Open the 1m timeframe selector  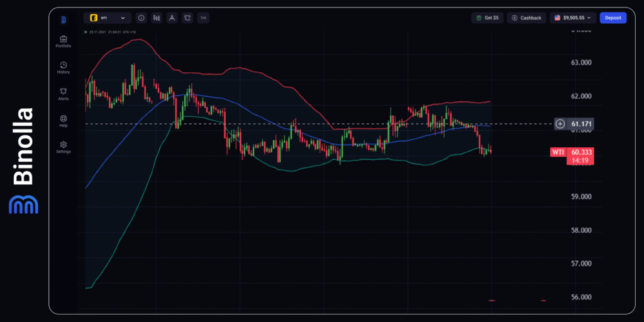pos(203,18)
